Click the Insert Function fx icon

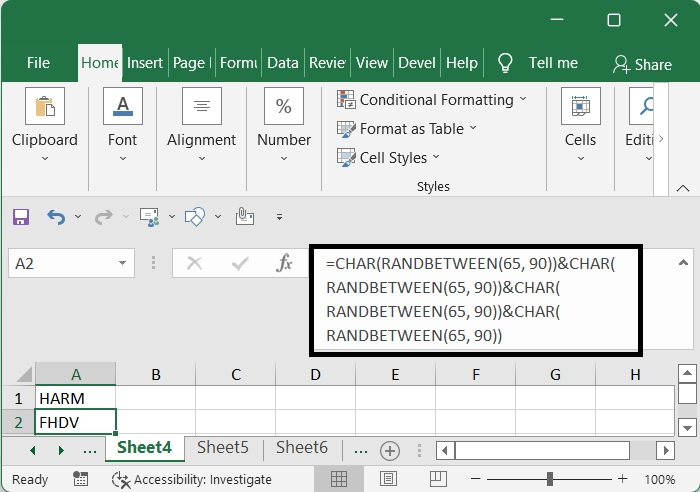point(285,263)
